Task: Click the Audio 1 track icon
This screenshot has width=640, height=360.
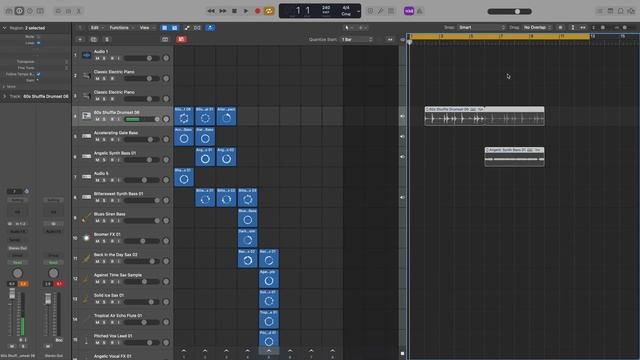Action: (87, 55)
